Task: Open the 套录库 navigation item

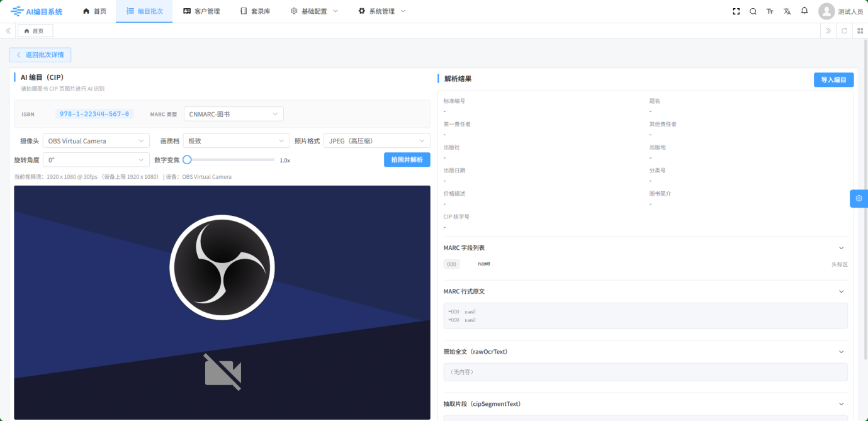Action: click(x=255, y=11)
